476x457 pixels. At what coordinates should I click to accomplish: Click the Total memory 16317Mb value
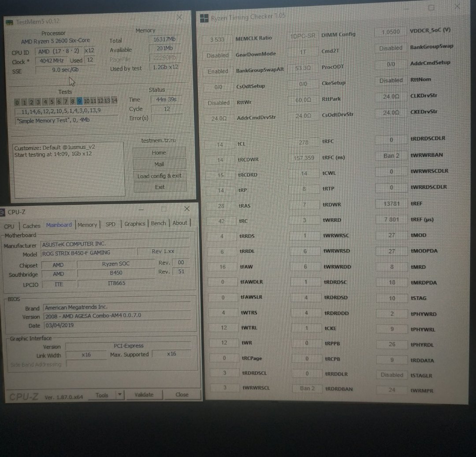click(164, 39)
